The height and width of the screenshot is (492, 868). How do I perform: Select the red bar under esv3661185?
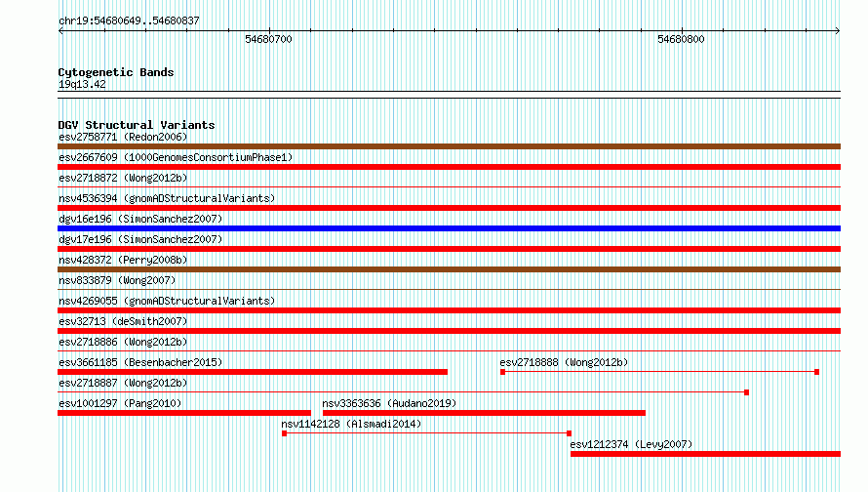tap(253, 372)
